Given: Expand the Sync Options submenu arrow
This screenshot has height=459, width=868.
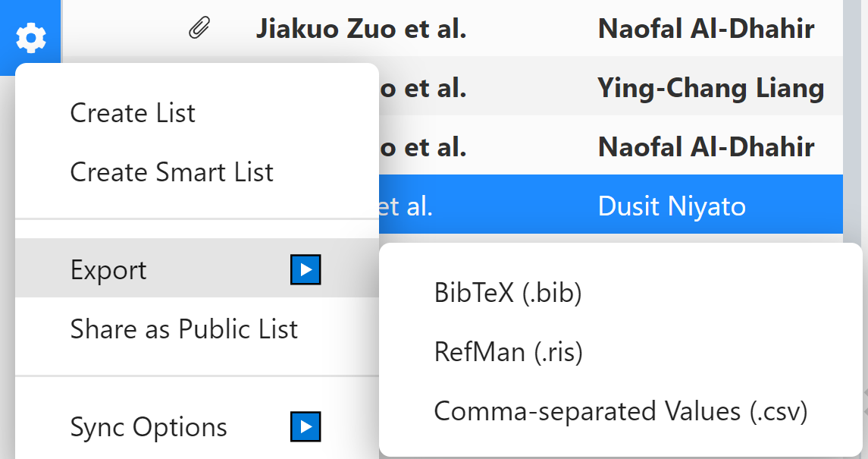Looking at the screenshot, I should pos(306,426).
